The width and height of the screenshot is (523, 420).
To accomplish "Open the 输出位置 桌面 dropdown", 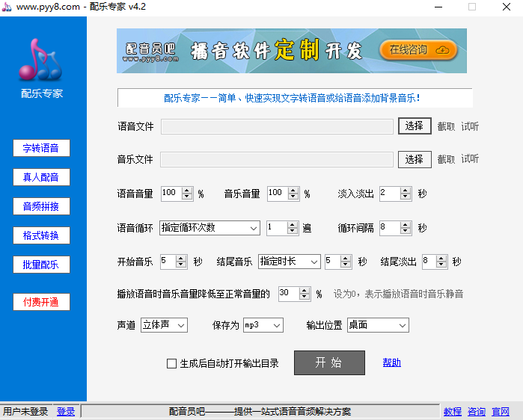I will coord(402,325).
